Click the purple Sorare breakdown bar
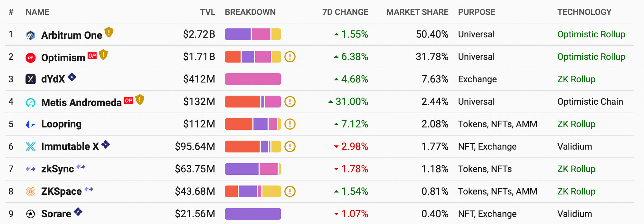 [253, 214]
